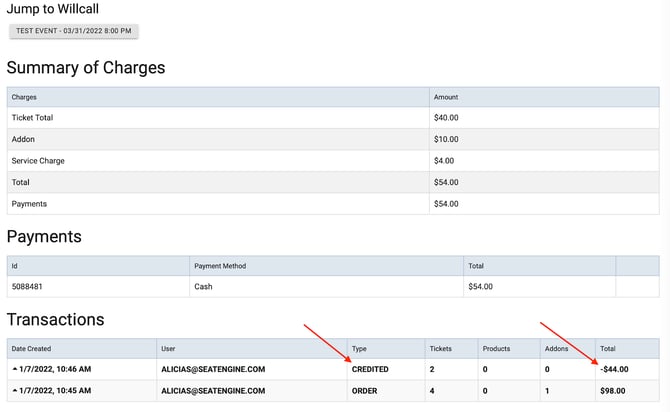This screenshot has width=670, height=412.
Task: Click the Products column header
Action: pyautogui.click(x=496, y=349)
